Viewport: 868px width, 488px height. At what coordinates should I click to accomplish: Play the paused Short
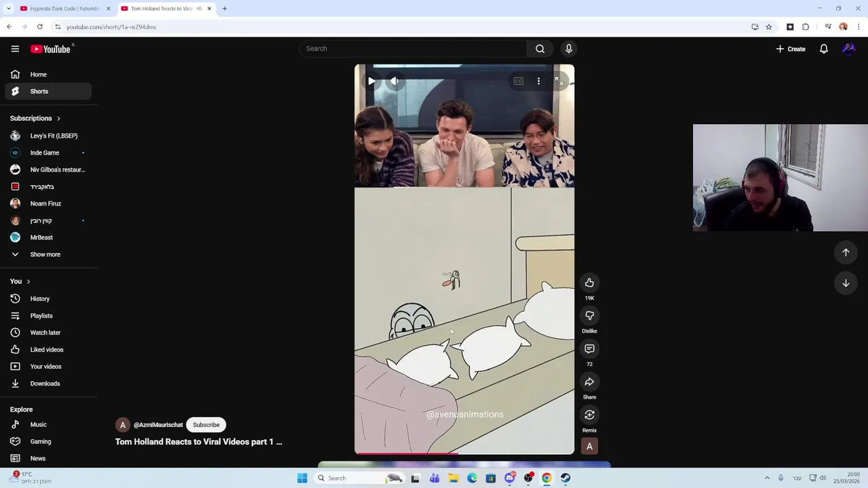[x=372, y=81]
